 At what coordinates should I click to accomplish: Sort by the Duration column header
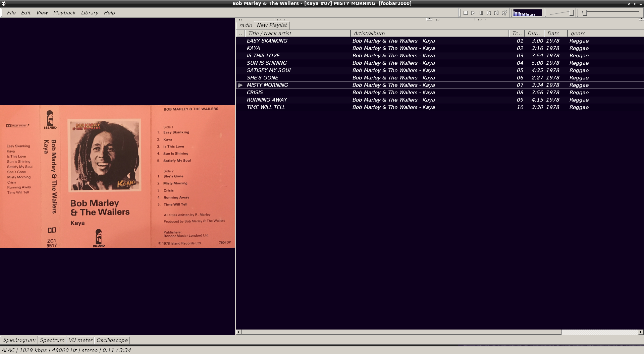click(534, 34)
